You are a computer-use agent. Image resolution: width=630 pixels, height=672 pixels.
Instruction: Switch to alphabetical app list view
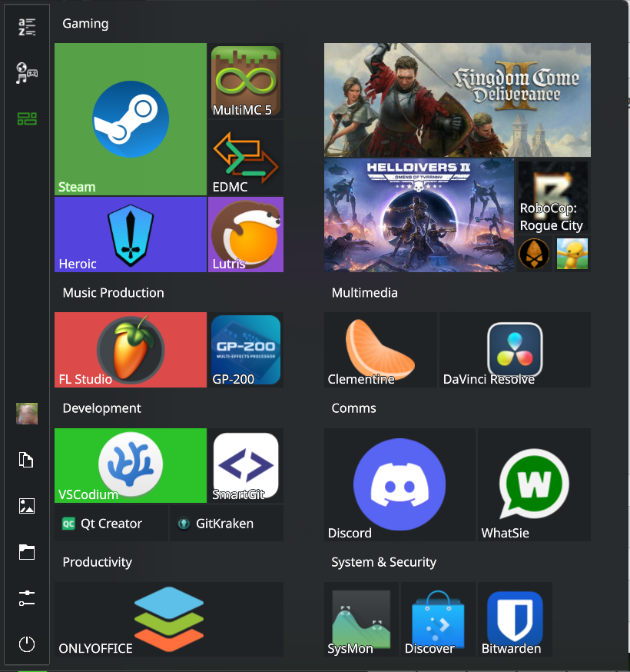click(27, 27)
